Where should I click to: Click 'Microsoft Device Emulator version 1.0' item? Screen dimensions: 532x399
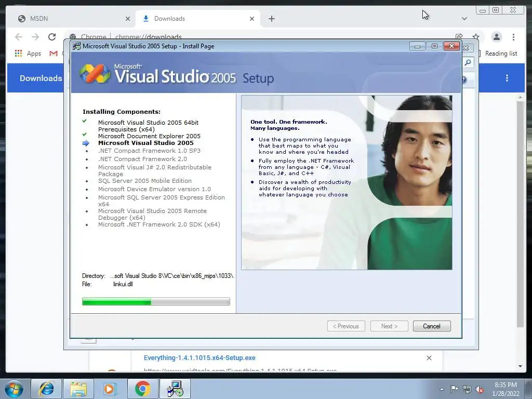pyautogui.click(x=154, y=189)
